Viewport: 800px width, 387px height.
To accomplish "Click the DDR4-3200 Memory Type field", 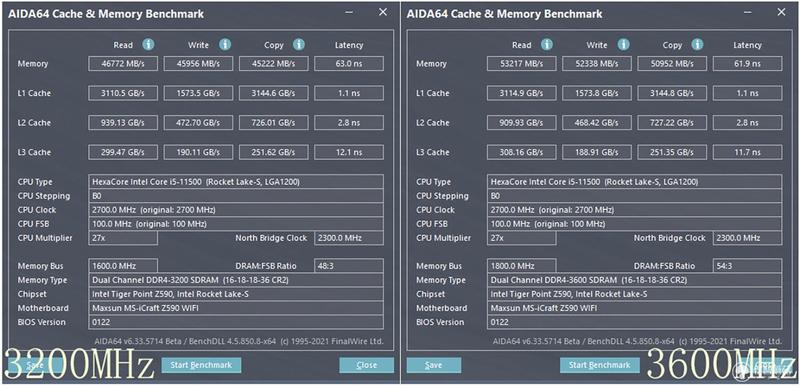I will [x=236, y=280].
